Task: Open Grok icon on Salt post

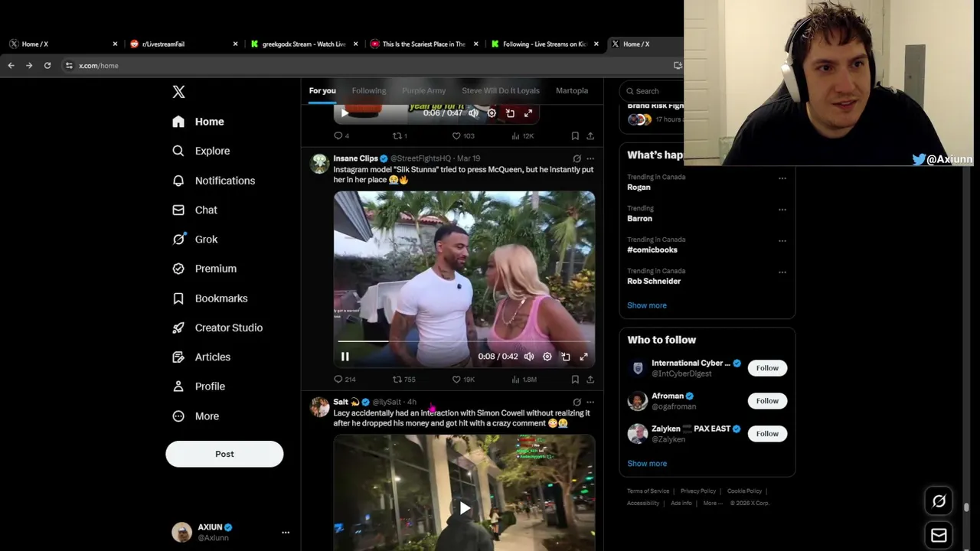Action: pos(577,402)
